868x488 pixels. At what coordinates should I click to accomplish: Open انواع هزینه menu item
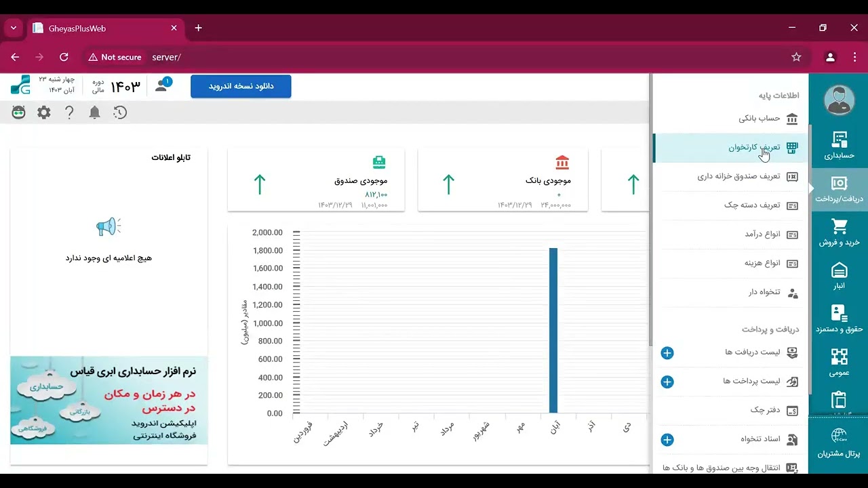pos(730,264)
